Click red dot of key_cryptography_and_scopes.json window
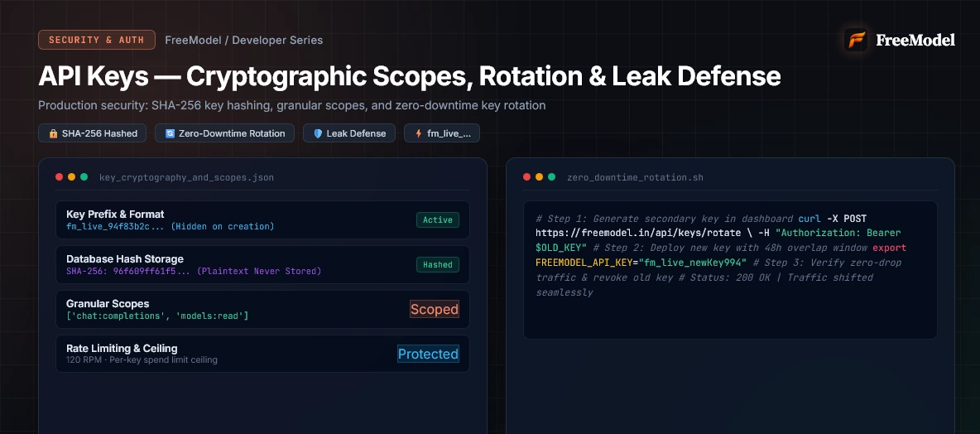The width and height of the screenshot is (980, 434). click(x=60, y=177)
